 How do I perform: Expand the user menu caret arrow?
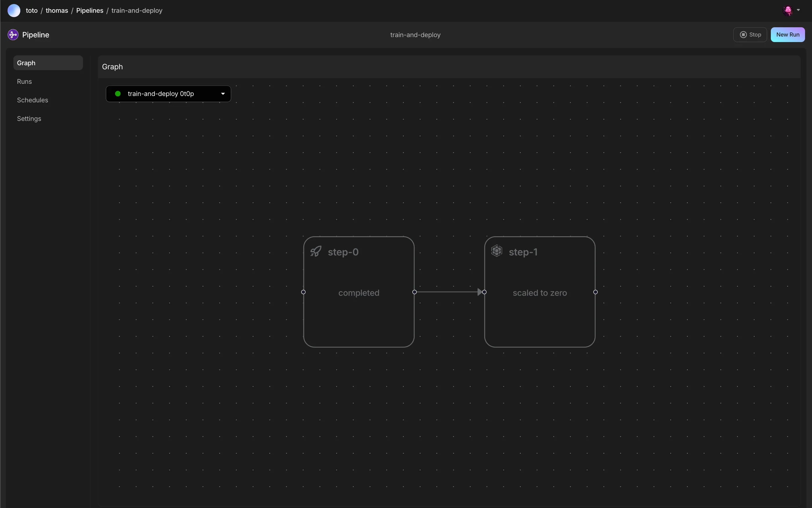coord(799,10)
